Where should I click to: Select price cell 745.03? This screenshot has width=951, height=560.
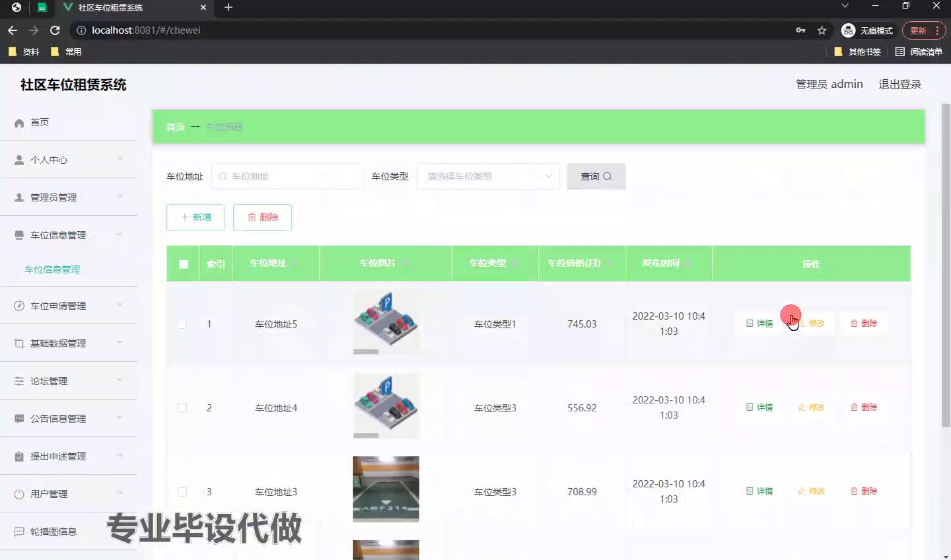click(x=582, y=324)
